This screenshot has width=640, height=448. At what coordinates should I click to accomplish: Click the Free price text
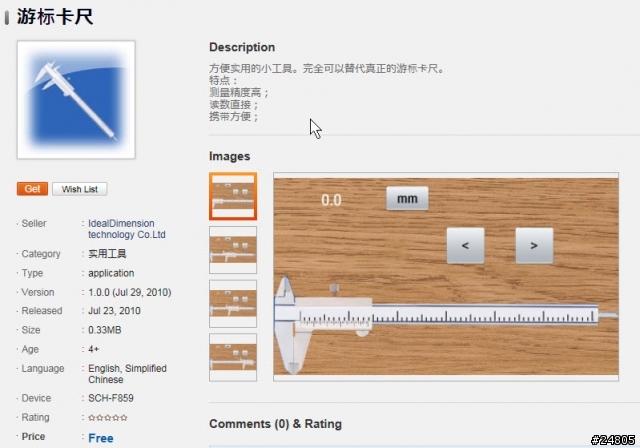click(101, 438)
